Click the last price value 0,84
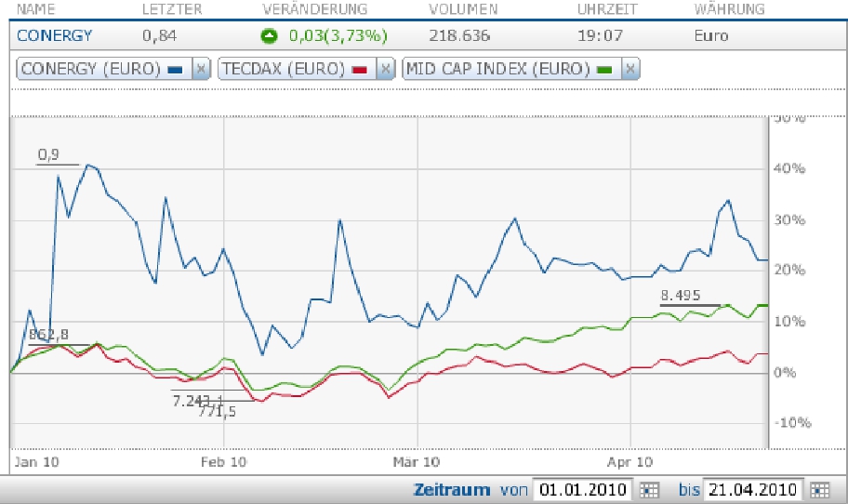This screenshot has height=504, width=848. [160, 35]
